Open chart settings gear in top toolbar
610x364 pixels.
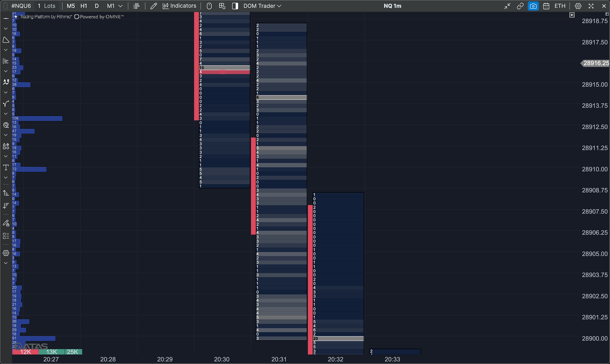tap(578, 6)
